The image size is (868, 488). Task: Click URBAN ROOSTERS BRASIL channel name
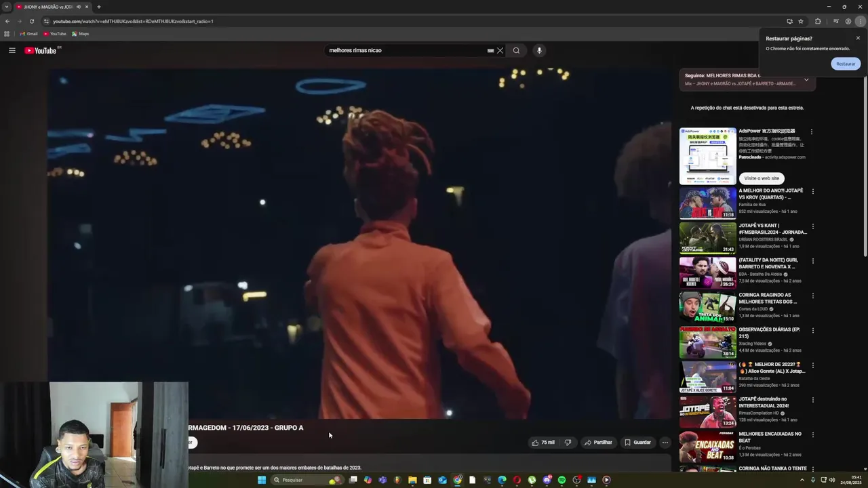763,239
